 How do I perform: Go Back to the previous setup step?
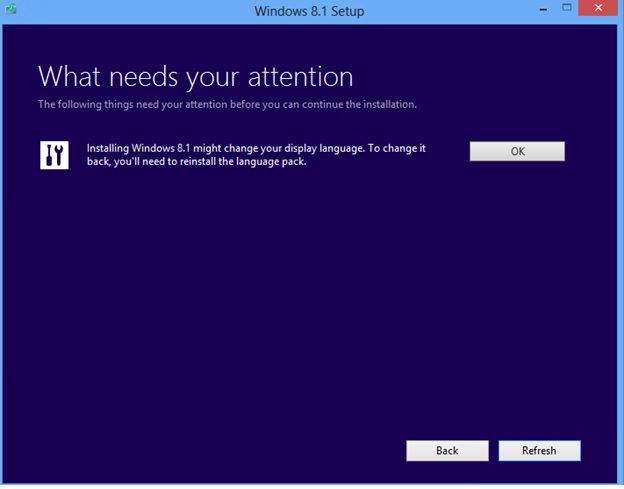click(x=447, y=450)
